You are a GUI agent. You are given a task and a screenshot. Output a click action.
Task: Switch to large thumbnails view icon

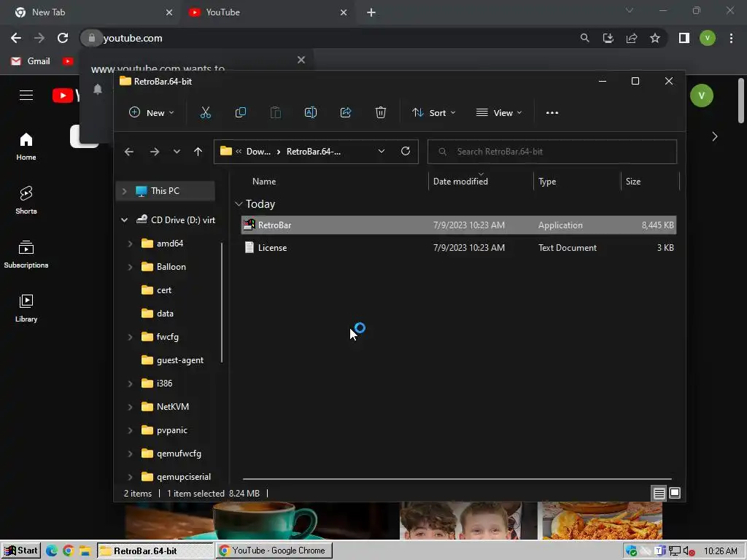[x=675, y=494]
